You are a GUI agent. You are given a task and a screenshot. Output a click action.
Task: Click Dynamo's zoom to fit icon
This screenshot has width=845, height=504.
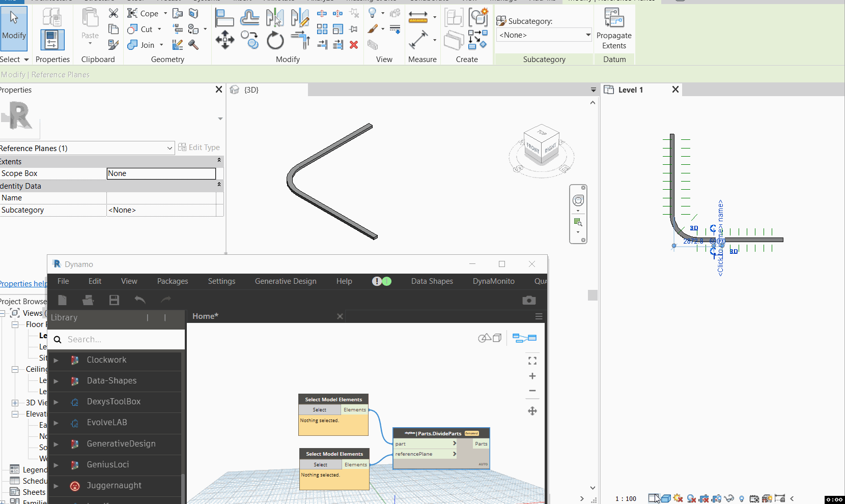click(532, 361)
